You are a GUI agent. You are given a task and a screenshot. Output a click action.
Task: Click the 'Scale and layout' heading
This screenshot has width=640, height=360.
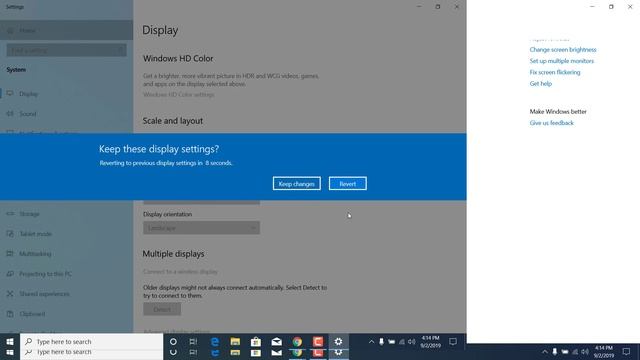173,121
